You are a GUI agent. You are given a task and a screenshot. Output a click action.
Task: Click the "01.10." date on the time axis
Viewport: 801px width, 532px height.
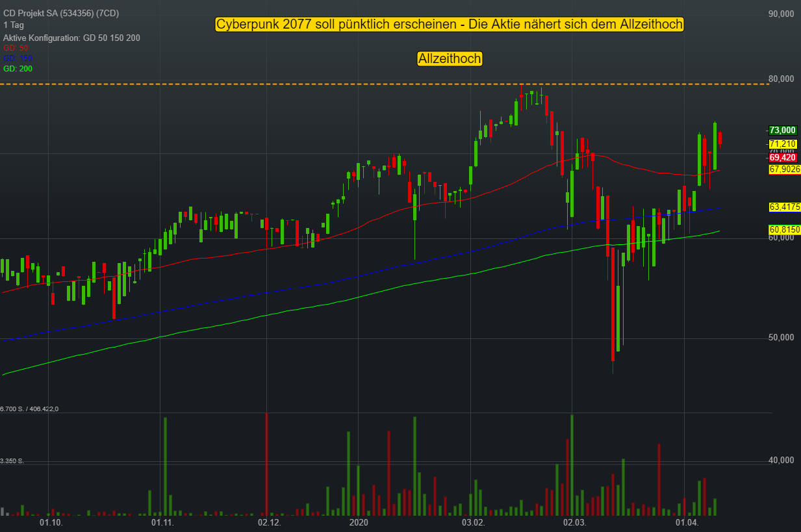coord(50,522)
